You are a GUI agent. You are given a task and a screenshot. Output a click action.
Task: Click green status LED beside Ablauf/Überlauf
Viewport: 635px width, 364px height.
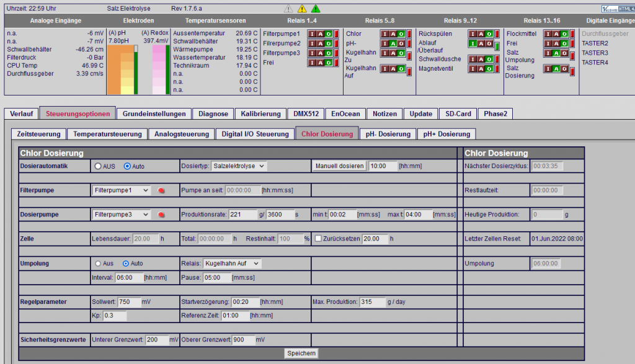(497, 47)
